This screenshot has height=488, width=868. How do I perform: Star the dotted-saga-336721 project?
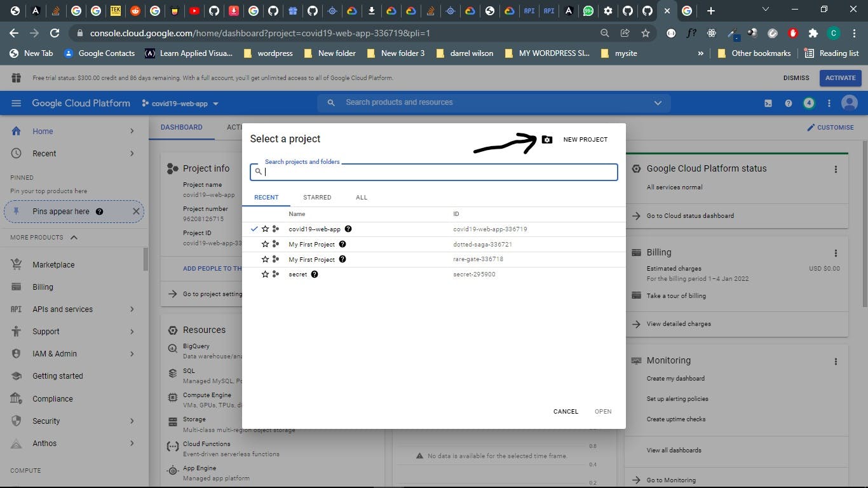pos(265,244)
